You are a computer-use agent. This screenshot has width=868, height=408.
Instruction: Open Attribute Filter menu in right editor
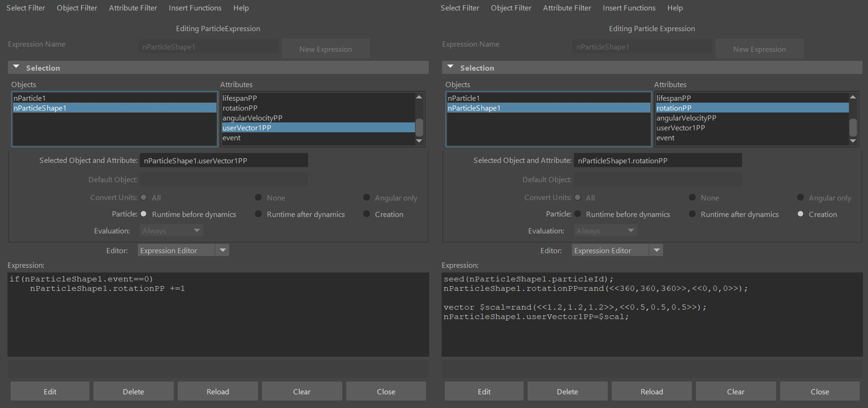point(567,8)
